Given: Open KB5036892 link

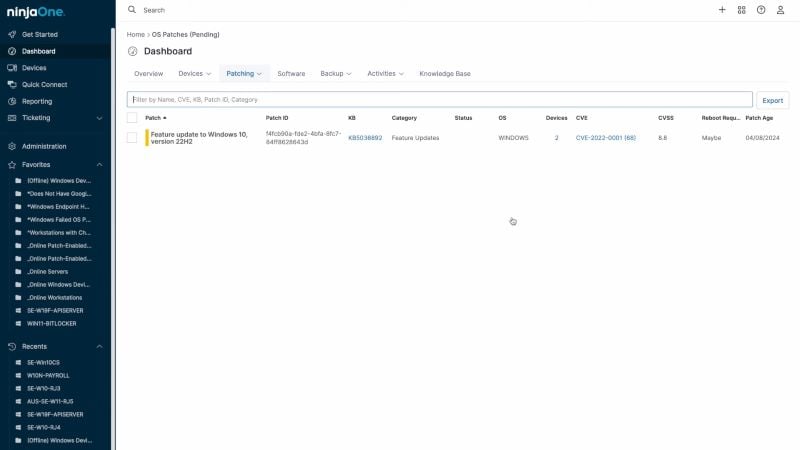Looking at the screenshot, I should pos(365,138).
